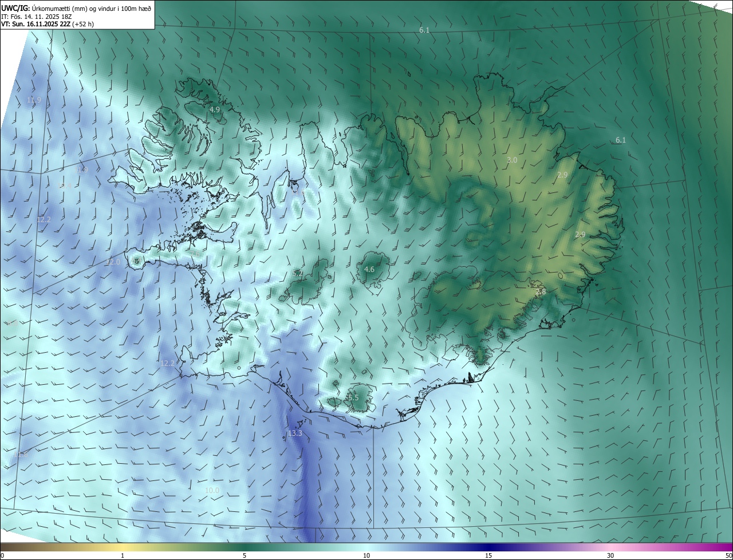Click the 15 tick on the color scale
The width and height of the screenshot is (733, 560).
point(488,556)
